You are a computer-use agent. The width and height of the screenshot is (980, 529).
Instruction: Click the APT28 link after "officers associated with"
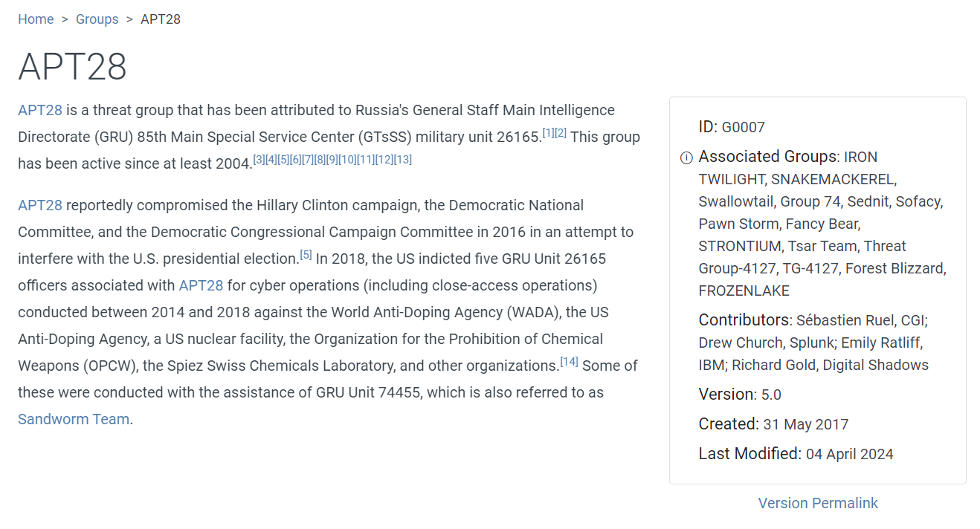point(201,286)
